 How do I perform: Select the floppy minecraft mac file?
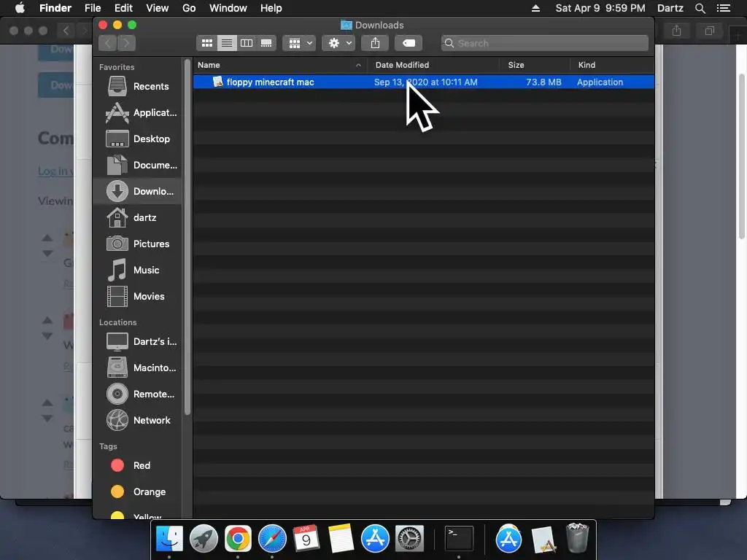(423, 82)
